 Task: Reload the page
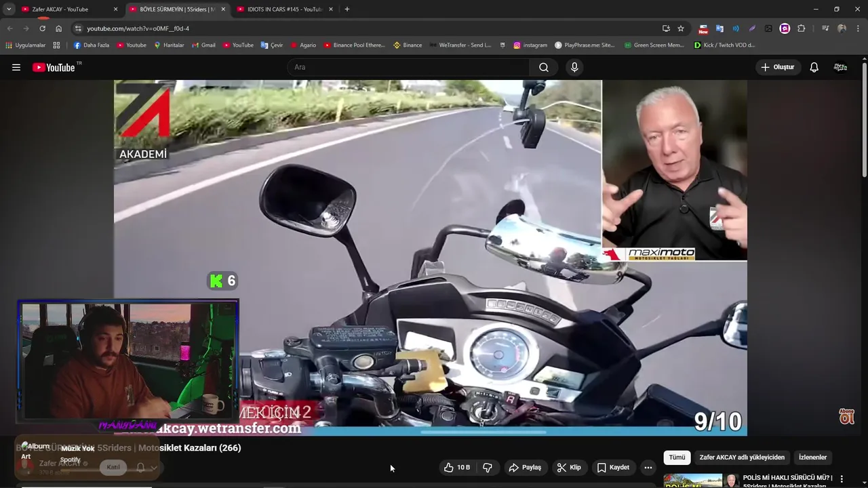(x=42, y=28)
